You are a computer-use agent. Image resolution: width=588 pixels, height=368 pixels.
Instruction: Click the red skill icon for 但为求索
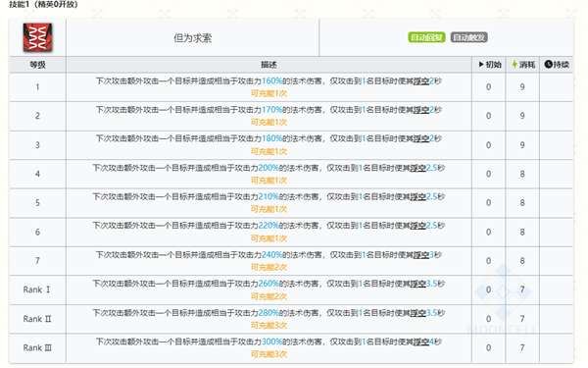point(37,37)
